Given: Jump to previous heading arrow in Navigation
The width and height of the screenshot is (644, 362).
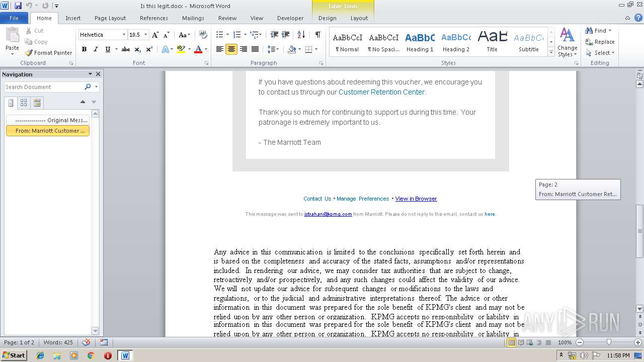Looking at the screenshot, I should coord(83,102).
